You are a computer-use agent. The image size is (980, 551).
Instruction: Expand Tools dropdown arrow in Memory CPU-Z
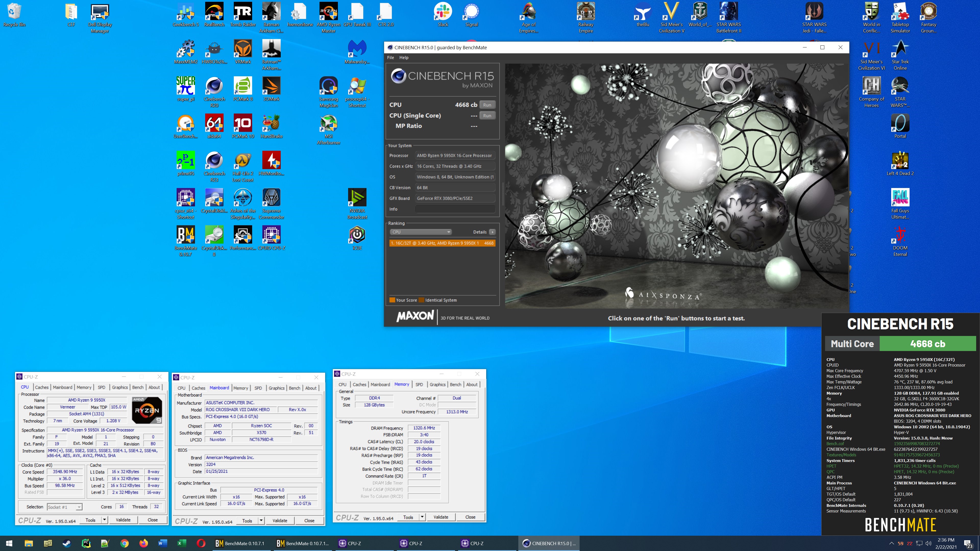coord(422,517)
